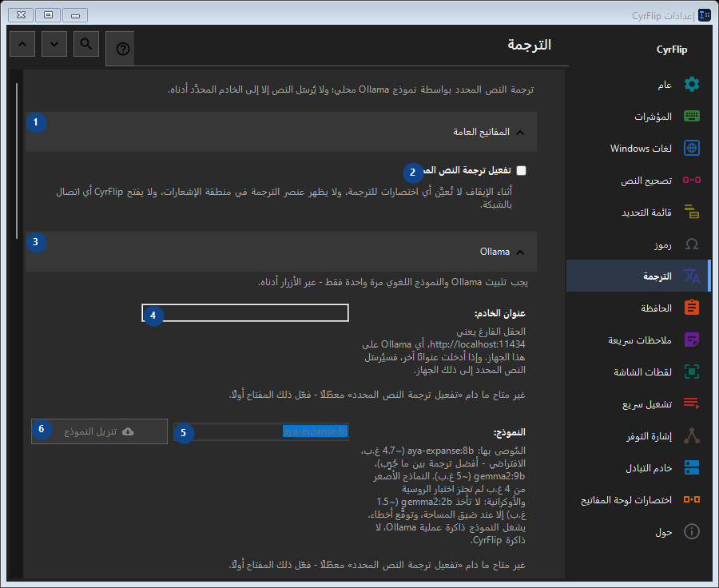The height and width of the screenshot is (588, 719).
Task: Click the CyrFlip app icon in title bar
Action: pos(704,16)
